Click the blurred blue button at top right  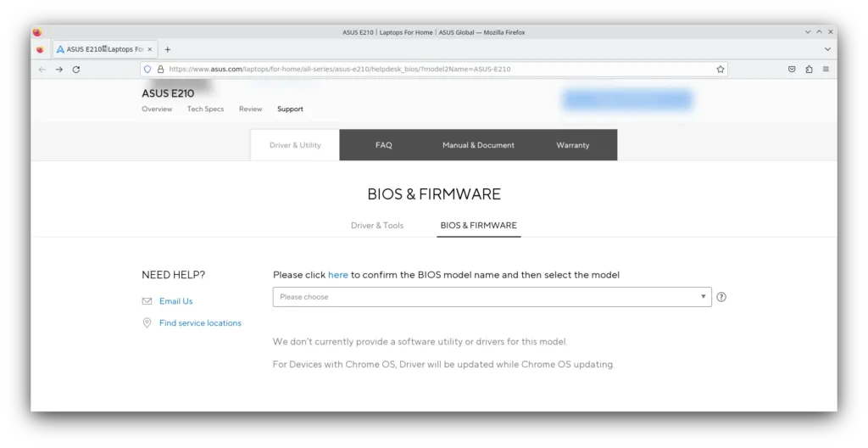pos(628,100)
